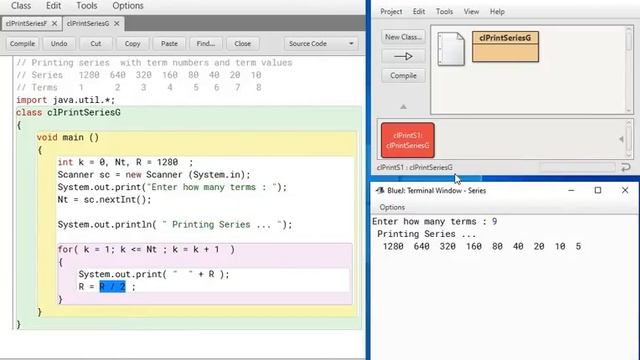The image size is (640, 360).
Task: Click the Close button in editor toolbar
Action: pyautogui.click(x=242, y=44)
